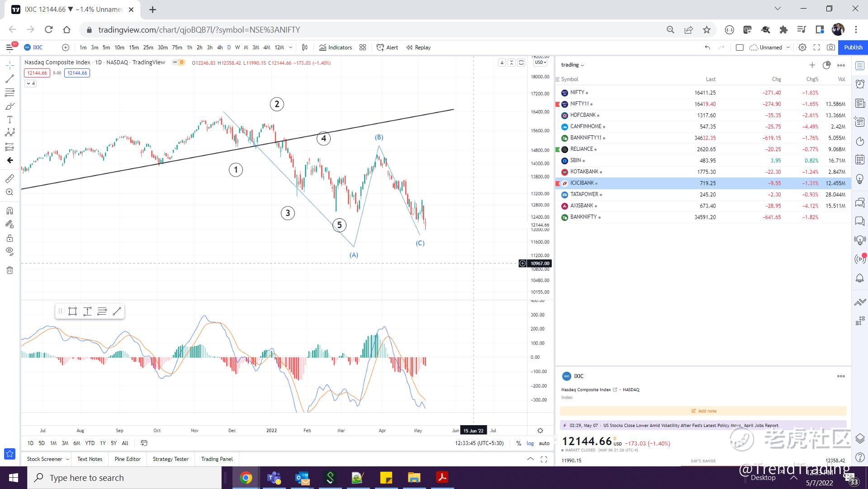
Task: Open the Pine Editor tab
Action: (x=128, y=459)
